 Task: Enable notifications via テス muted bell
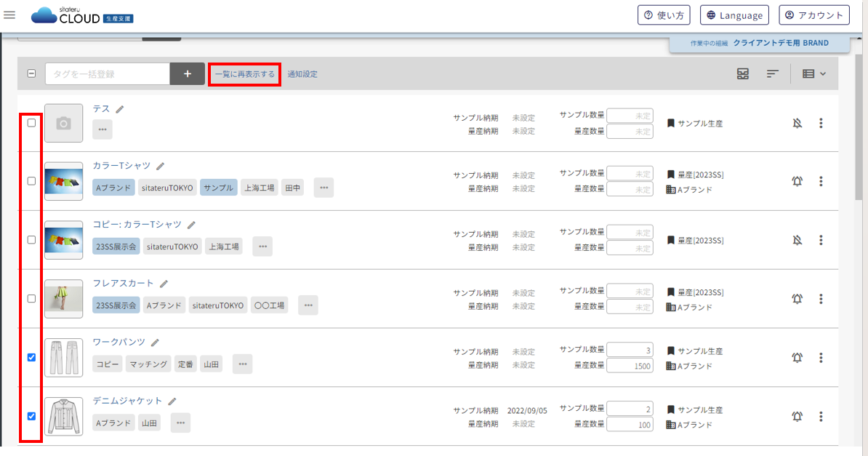tap(797, 123)
